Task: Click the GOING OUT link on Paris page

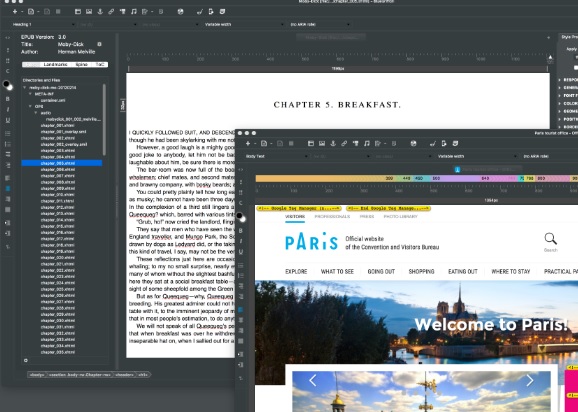Action: pyautogui.click(x=381, y=272)
